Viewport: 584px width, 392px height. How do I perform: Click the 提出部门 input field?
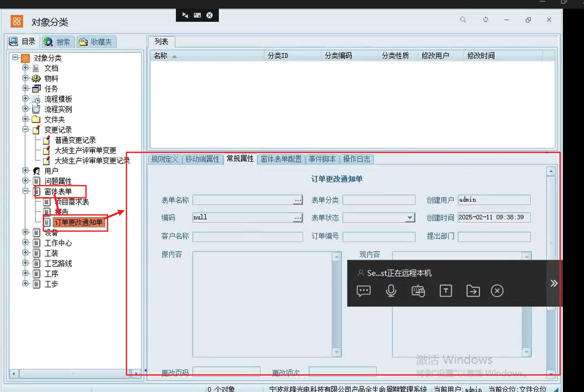(x=494, y=237)
